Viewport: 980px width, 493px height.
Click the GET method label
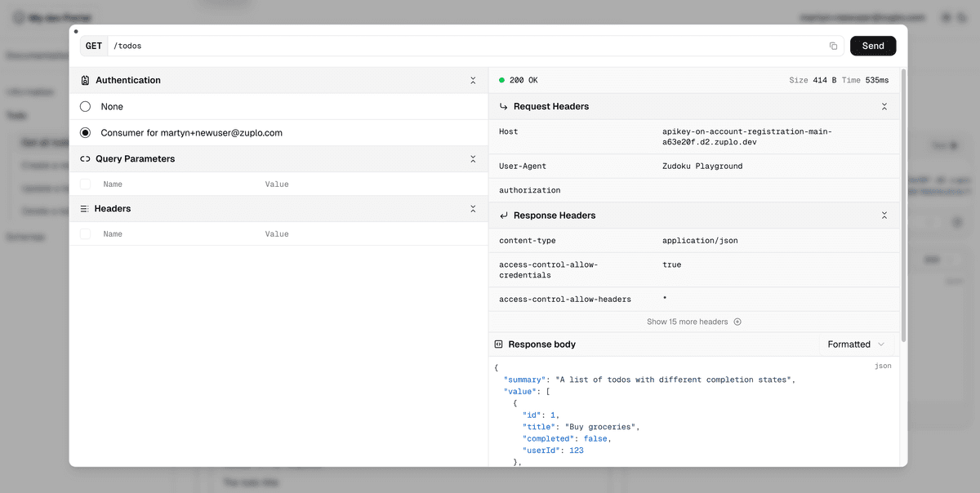pos(94,46)
